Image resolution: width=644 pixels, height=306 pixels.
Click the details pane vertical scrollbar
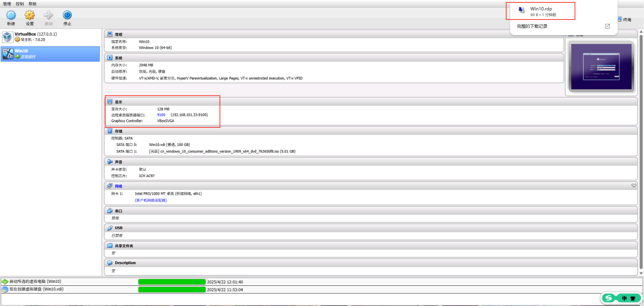point(641,151)
